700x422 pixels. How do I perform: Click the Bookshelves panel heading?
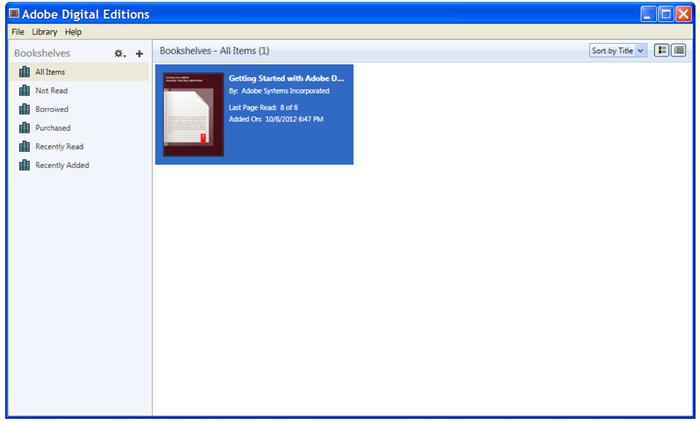point(42,54)
